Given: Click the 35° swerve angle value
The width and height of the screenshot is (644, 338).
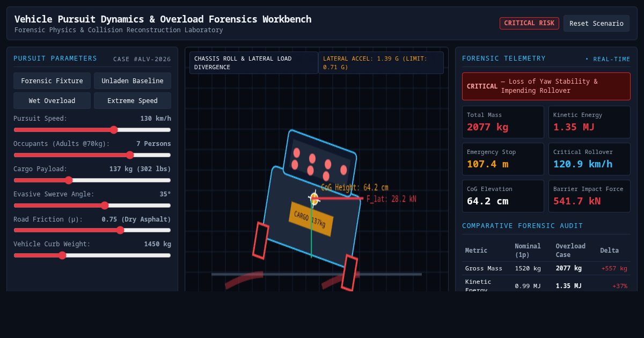Looking at the screenshot, I should tap(165, 194).
